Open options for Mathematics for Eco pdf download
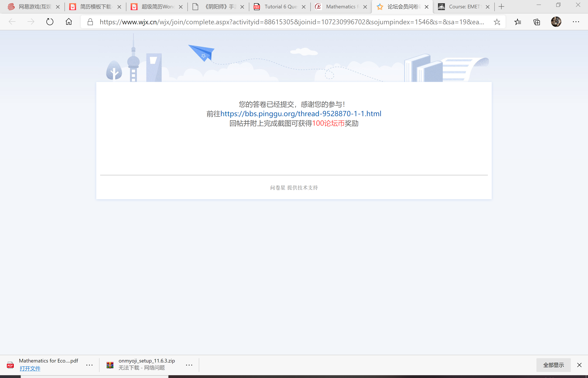The width and height of the screenshot is (588, 378). [89, 365]
